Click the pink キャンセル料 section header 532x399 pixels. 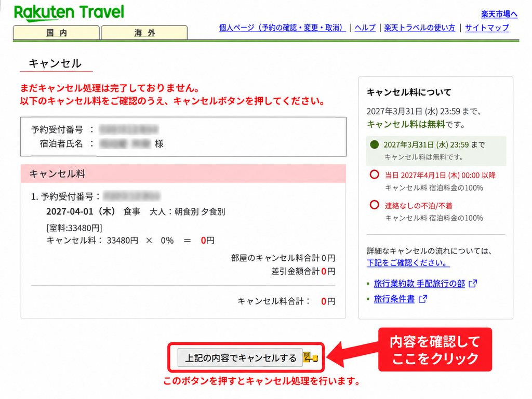(x=183, y=174)
